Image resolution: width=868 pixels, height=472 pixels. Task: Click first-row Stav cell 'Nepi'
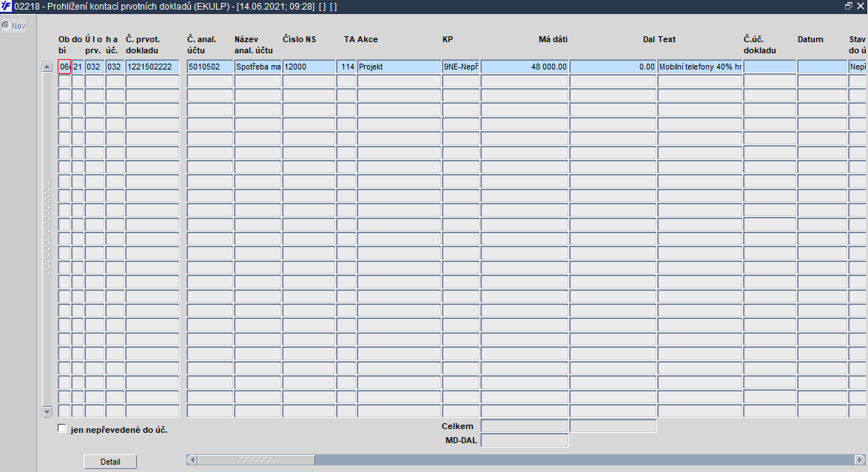coord(858,67)
